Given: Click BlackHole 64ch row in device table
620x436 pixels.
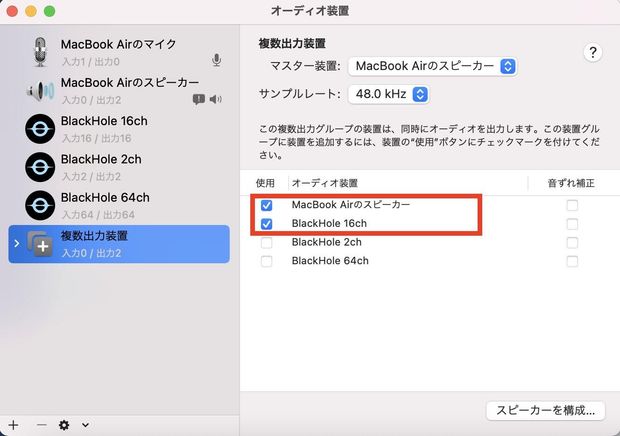Looking at the screenshot, I should [429, 261].
